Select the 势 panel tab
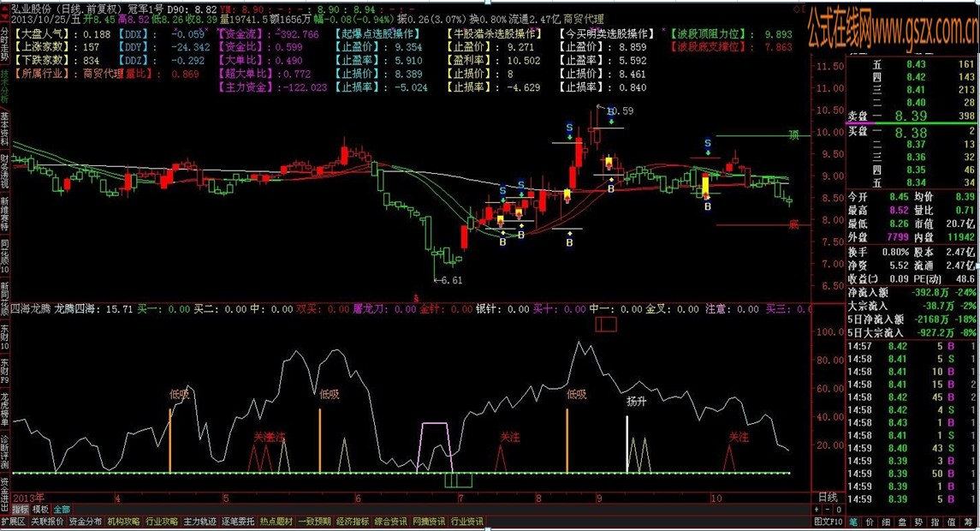The width and height of the screenshot is (980, 531). 918,522
